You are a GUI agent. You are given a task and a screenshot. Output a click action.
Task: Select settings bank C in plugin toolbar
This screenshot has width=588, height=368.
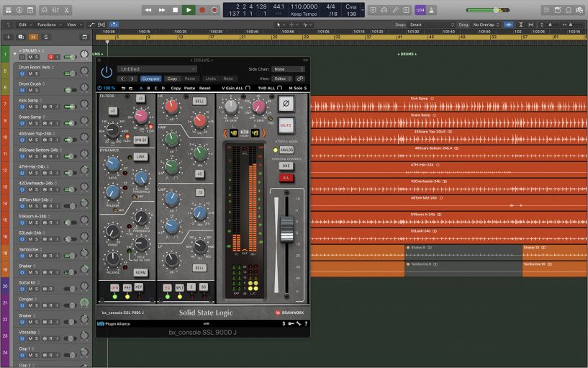155,88
